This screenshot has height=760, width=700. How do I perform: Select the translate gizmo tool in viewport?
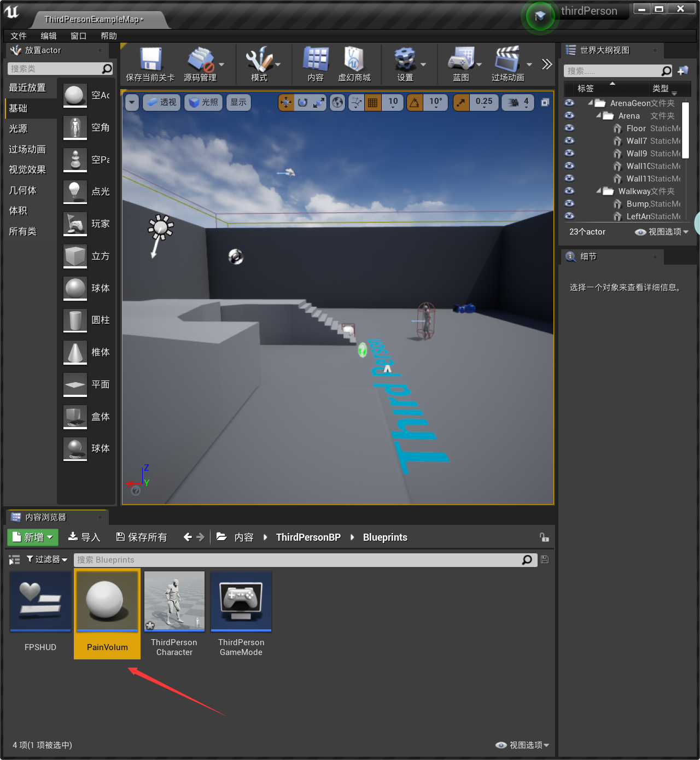tap(286, 102)
